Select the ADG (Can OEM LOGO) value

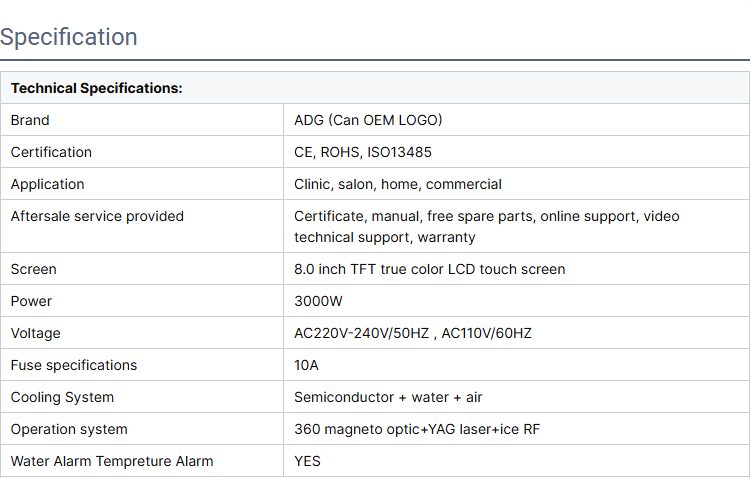point(368,120)
